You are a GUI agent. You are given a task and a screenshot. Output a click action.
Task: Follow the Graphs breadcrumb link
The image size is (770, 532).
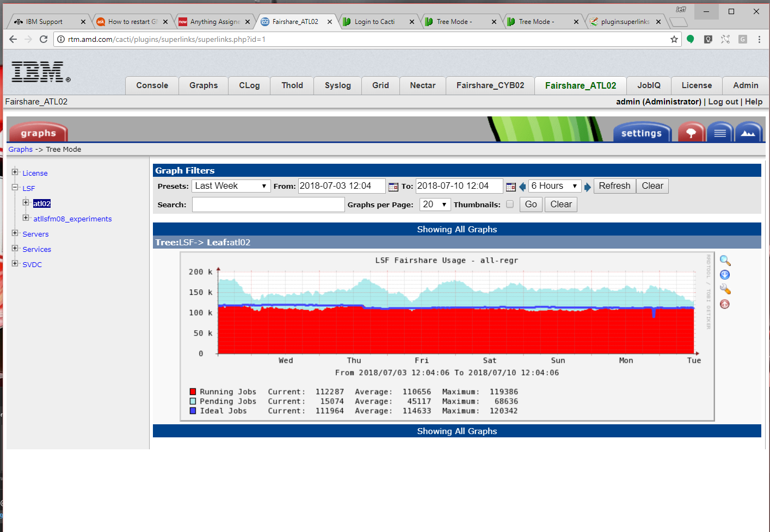(x=20, y=149)
